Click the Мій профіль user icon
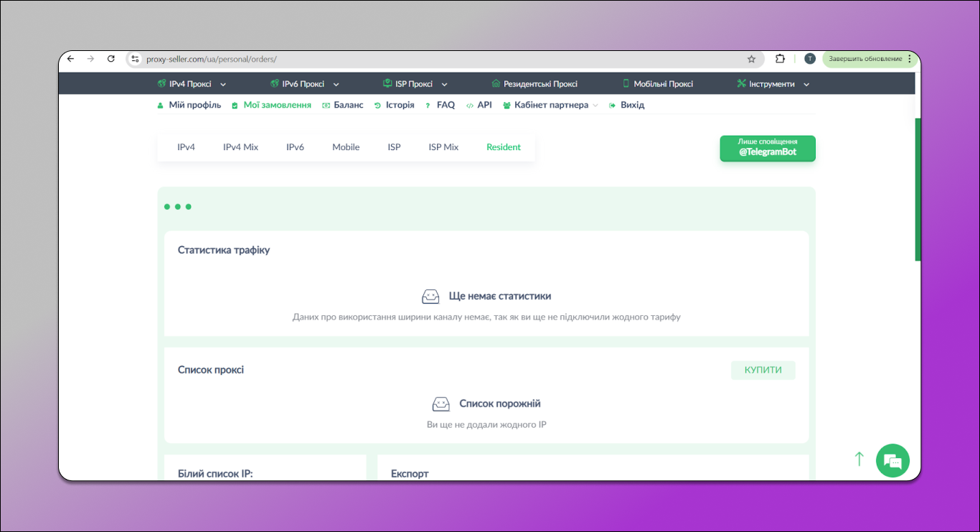This screenshot has width=980, height=532. point(161,106)
